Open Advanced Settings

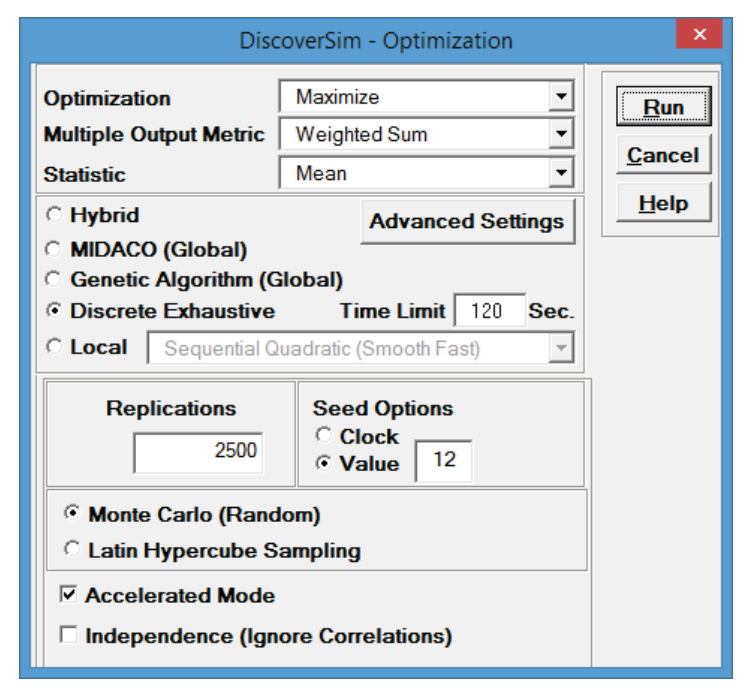[467, 221]
